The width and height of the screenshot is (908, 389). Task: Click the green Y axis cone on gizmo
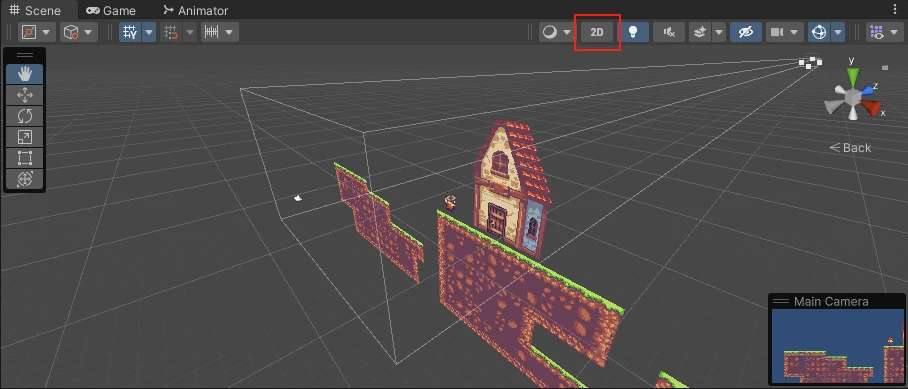coord(852,77)
